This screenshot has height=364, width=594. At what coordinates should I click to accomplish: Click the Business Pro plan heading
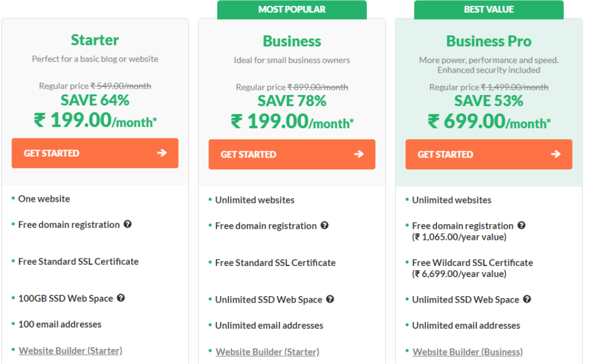489,41
